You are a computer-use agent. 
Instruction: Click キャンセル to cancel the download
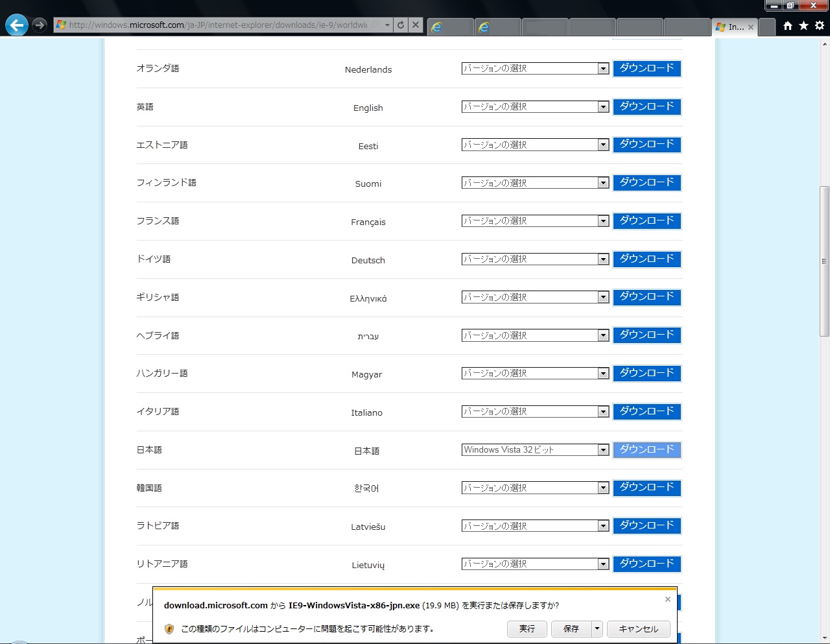click(639, 629)
